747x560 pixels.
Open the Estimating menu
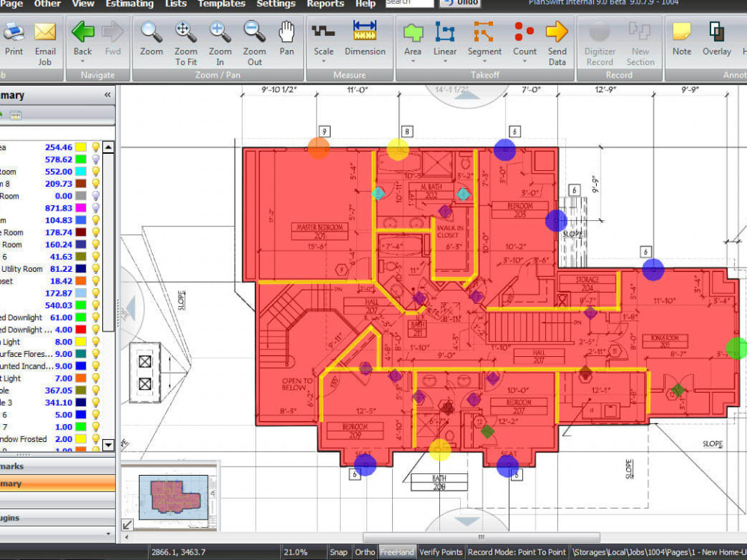(129, 3)
